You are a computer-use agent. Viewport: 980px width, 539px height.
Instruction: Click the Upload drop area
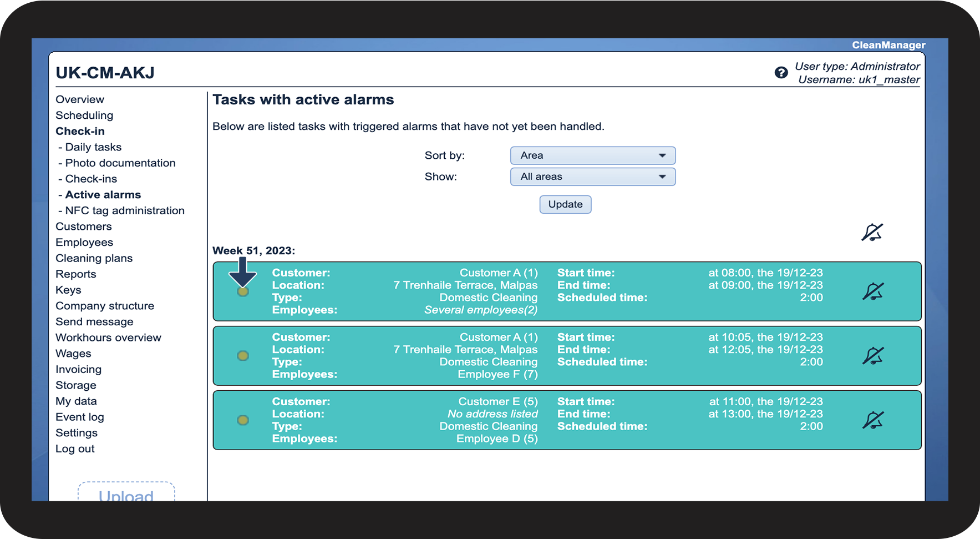(x=126, y=493)
